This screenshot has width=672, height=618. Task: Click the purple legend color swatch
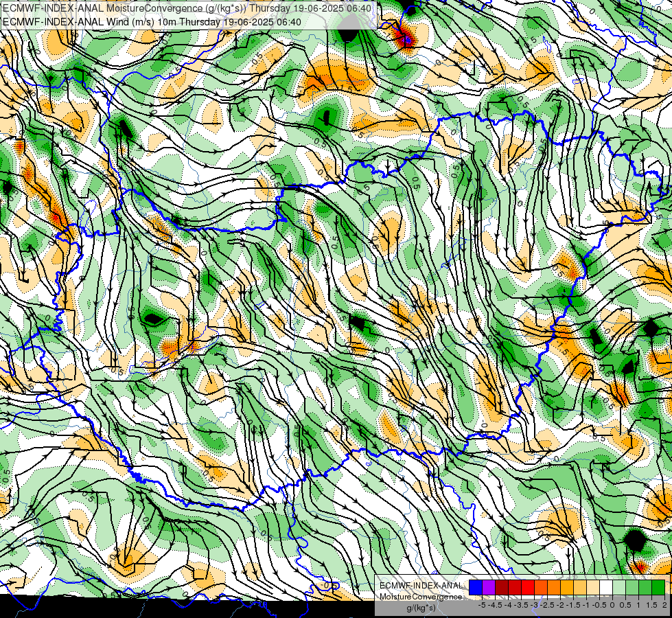489,587
